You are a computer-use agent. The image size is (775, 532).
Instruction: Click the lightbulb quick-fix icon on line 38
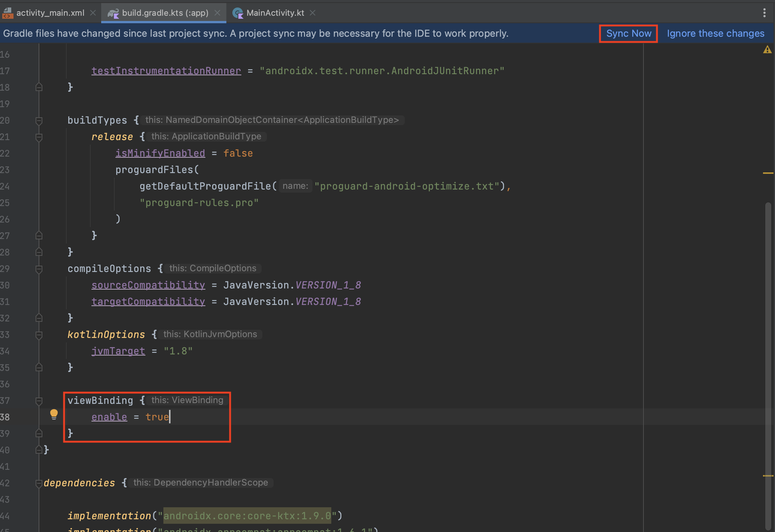54,414
